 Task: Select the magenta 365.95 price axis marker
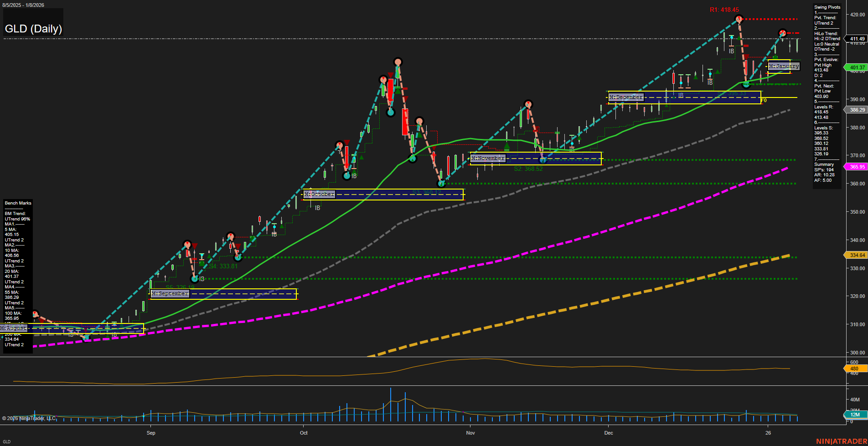[856, 167]
